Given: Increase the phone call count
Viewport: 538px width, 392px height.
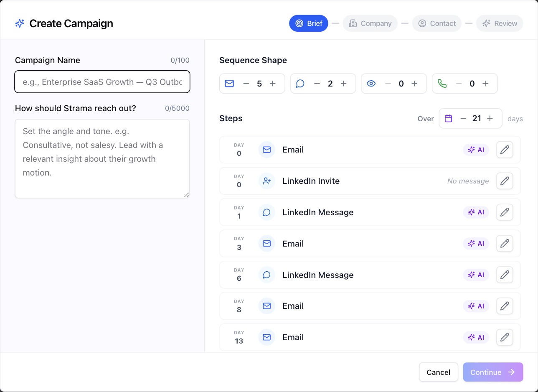Looking at the screenshot, I should coord(486,84).
